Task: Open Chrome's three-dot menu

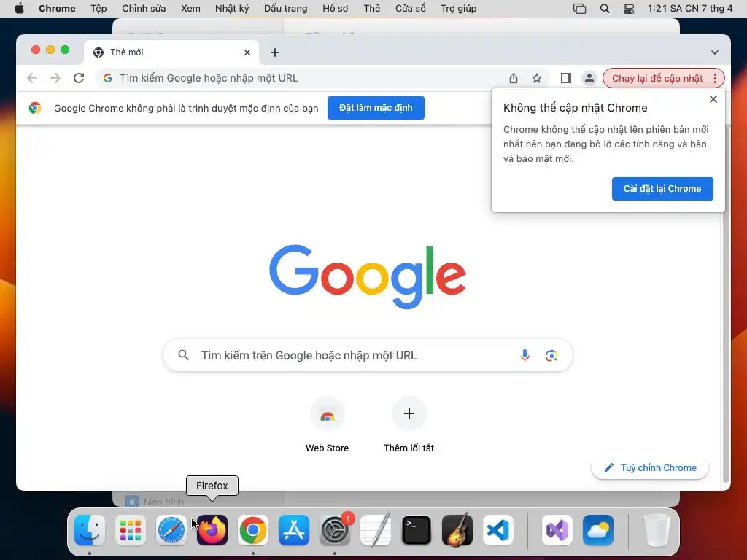Action: pos(715,78)
